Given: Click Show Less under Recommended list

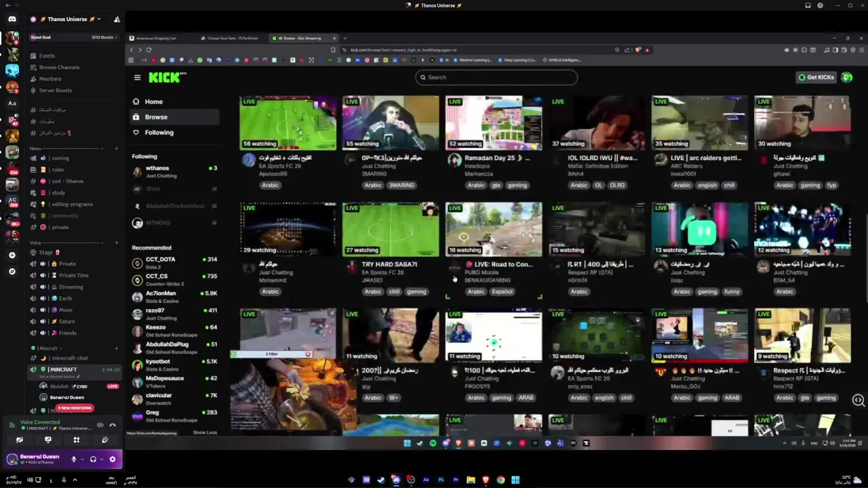Looking at the screenshot, I should pyautogui.click(x=205, y=432).
